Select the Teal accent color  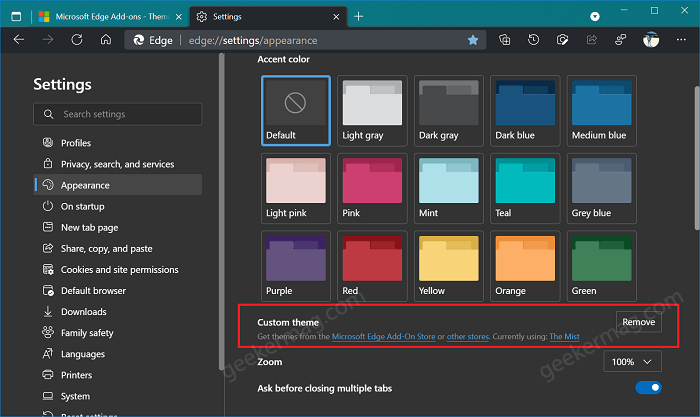(x=525, y=188)
